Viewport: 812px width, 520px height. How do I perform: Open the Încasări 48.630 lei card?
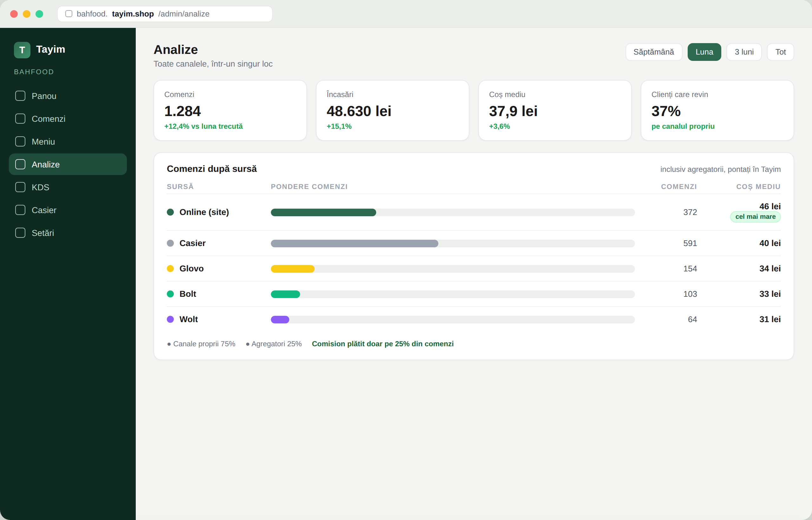[392, 110]
